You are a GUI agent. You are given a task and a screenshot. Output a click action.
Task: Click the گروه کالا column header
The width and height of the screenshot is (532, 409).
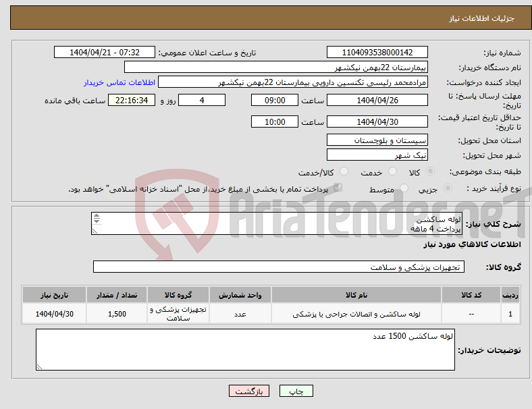178,295
